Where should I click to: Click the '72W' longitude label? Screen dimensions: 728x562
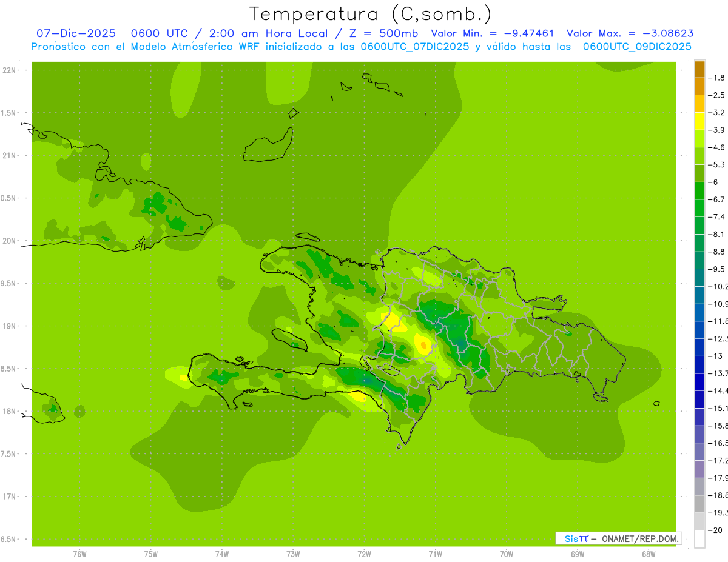click(x=364, y=554)
